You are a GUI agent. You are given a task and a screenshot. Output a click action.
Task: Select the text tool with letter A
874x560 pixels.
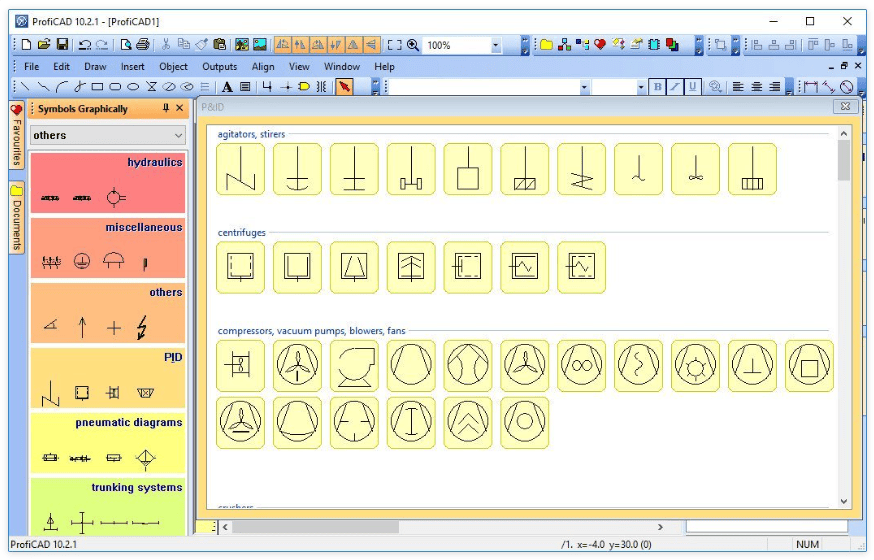[227, 86]
